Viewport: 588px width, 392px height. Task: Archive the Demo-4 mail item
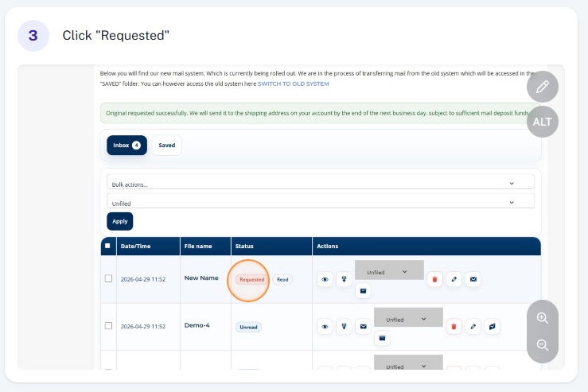pos(382,338)
